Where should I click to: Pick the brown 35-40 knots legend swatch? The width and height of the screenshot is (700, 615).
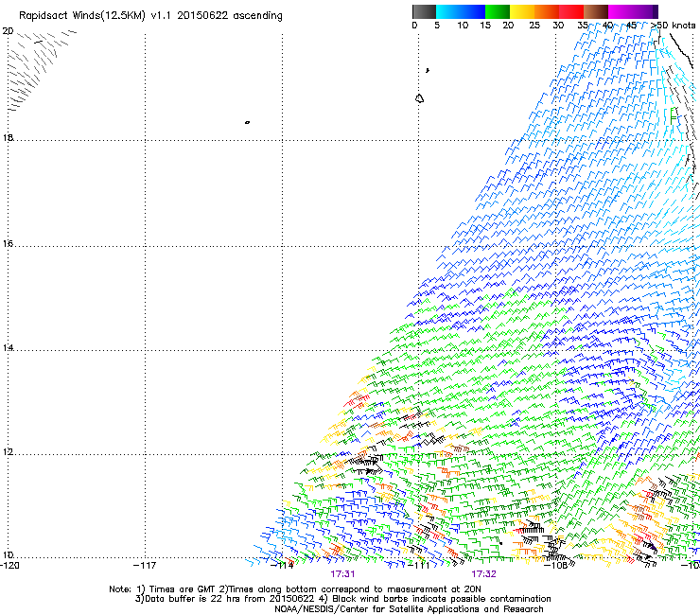[596, 11]
